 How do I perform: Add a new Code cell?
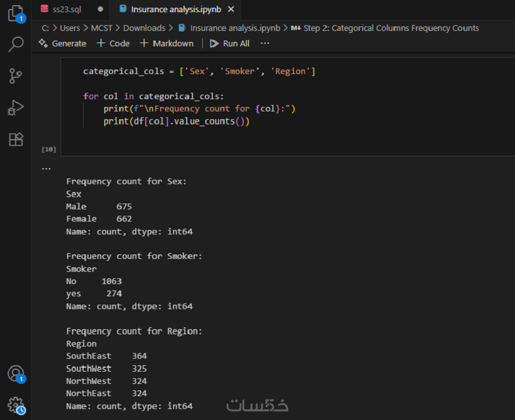pyautogui.click(x=113, y=43)
